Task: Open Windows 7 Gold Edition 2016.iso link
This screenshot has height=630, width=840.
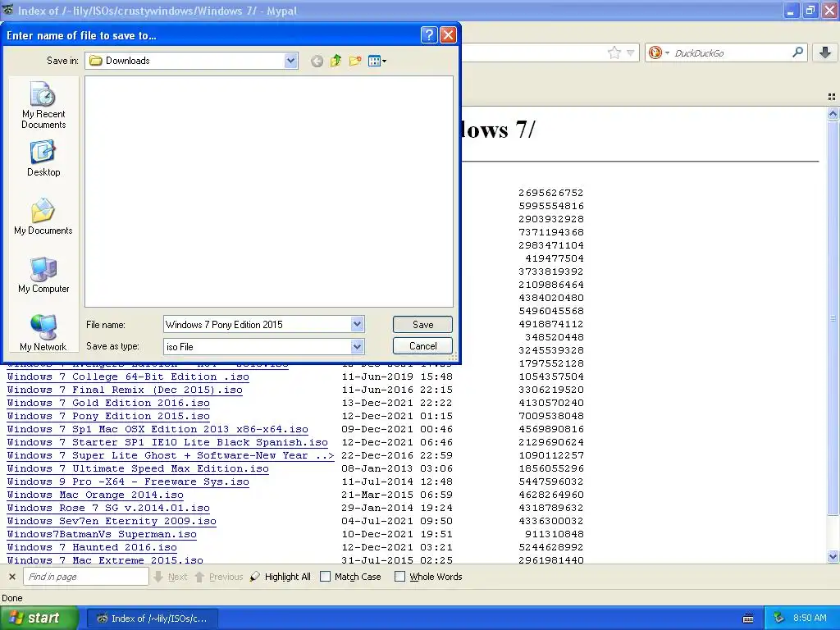Action: (108, 403)
